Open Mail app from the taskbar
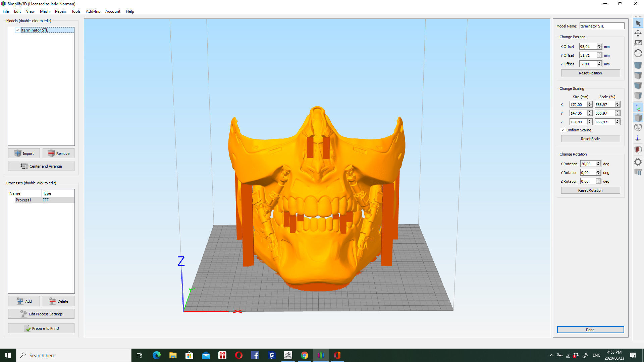 click(206, 355)
